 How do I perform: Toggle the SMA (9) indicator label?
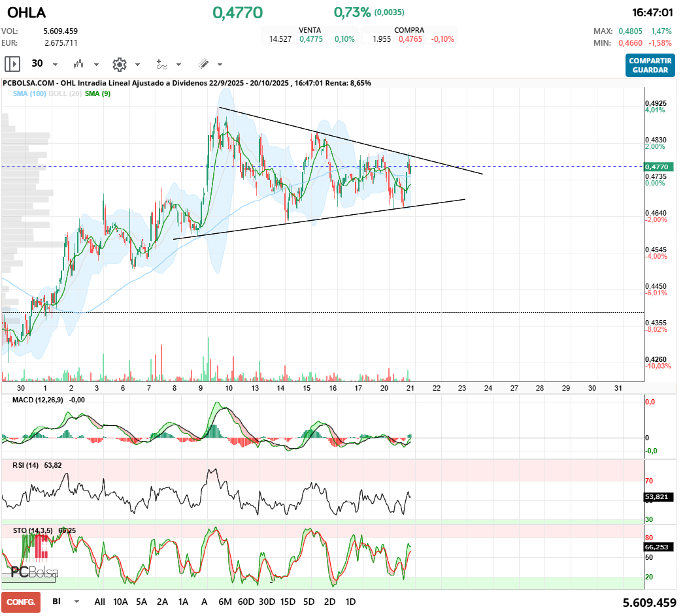point(97,94)
